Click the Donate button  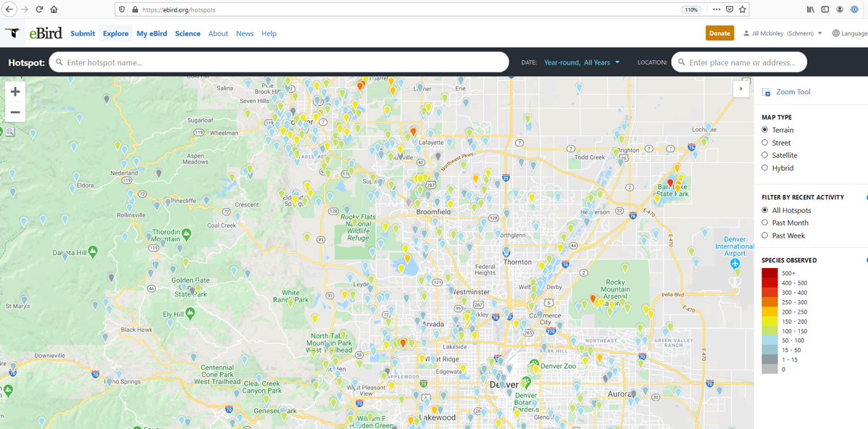pyautogui.click(x=719, y=33)
